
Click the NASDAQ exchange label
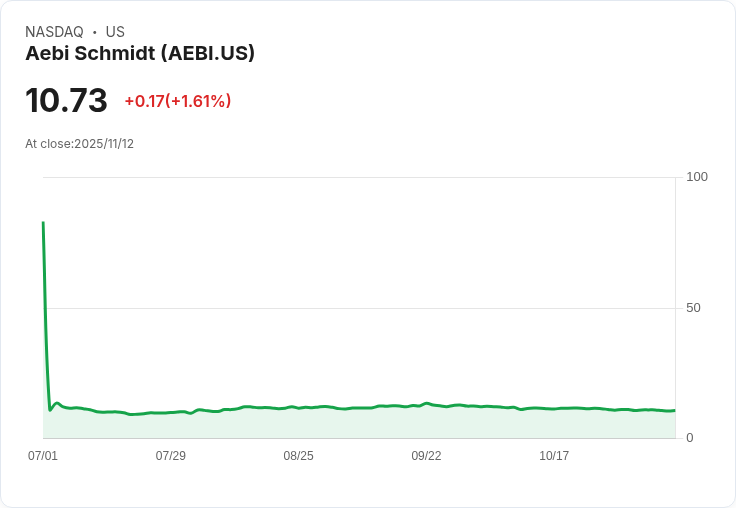tap(54, 32)
